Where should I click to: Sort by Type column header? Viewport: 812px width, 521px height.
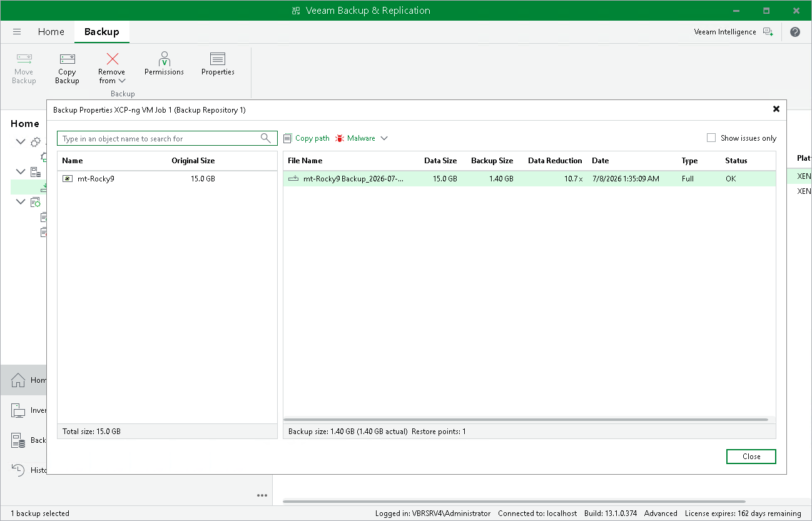[x=689, y=161]
